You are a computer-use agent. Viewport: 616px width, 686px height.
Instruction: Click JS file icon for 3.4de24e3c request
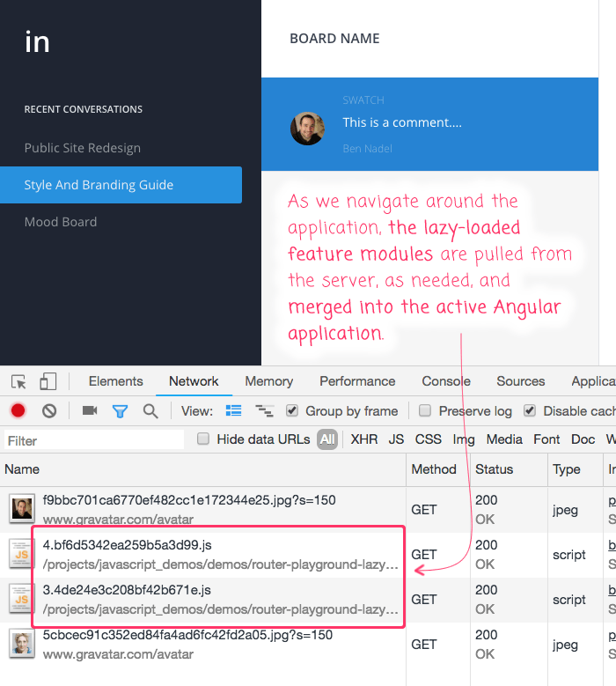tap(22, 599)
